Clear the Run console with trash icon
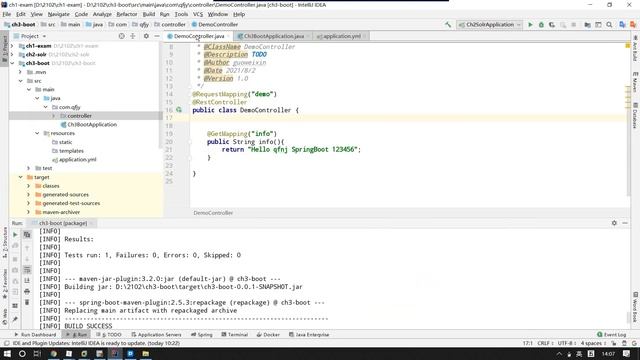This screenshot has width=640, height=360. [x=27, y=302]
